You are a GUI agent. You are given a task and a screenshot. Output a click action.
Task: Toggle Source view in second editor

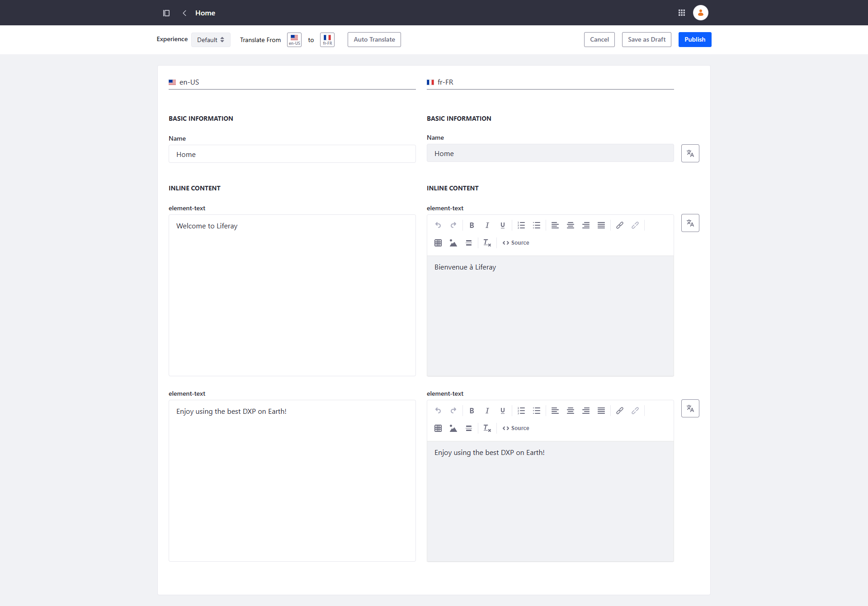click(x=516, y=428)
